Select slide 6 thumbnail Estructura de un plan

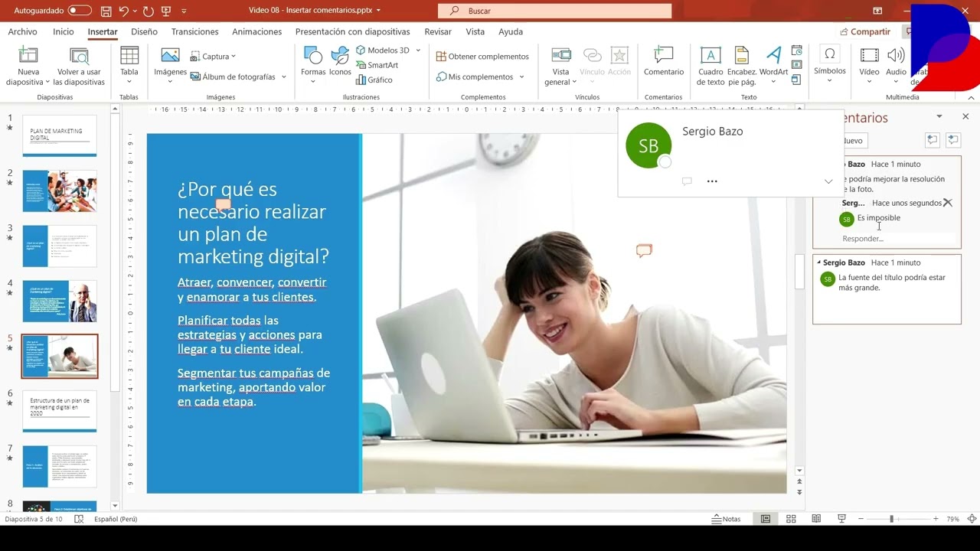coord(60,411)
